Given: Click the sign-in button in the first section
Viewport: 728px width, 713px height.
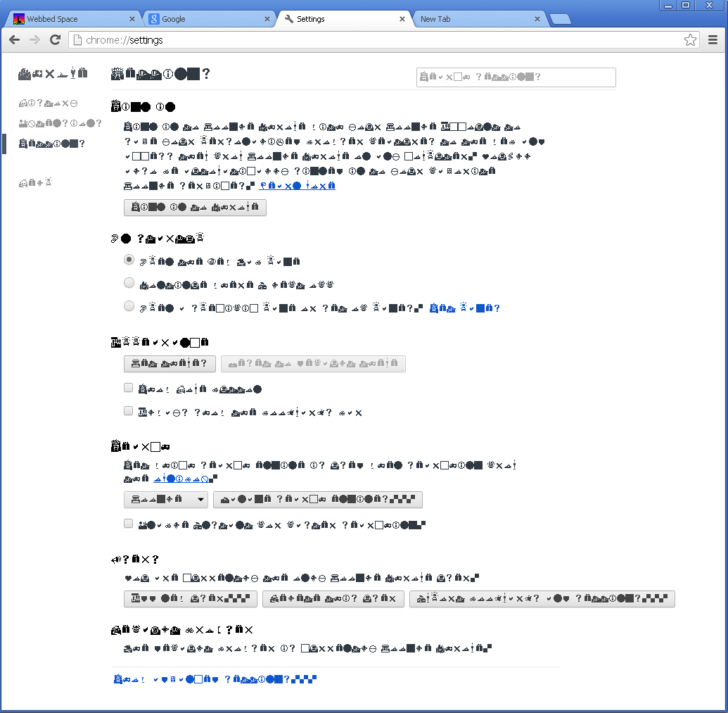Looking at the screenshot, I should tap(195, 208).
